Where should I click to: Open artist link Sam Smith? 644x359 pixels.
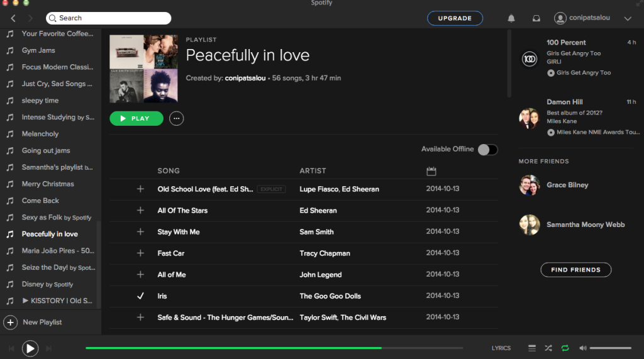coord(316,231)
